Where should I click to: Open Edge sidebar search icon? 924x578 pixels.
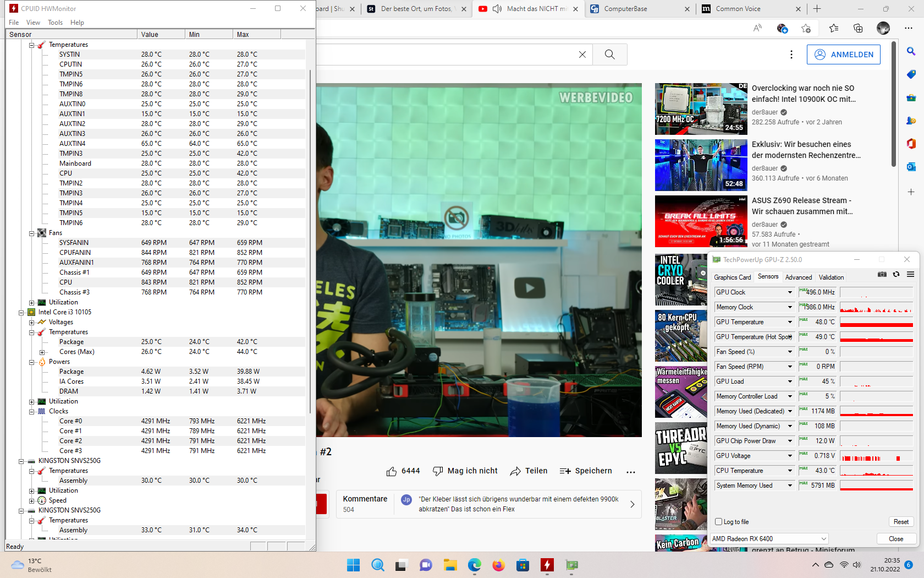click(x=911, y=51)
